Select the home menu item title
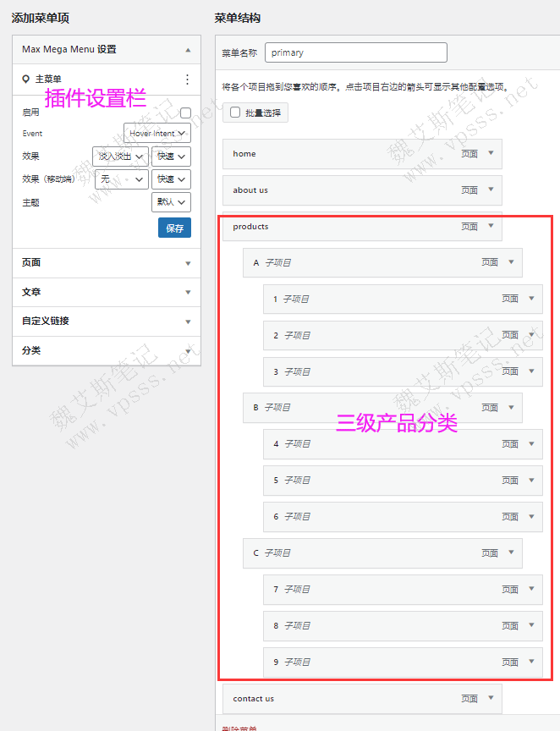Viewport: 560px width, 731px height. pyautogui.click(x=244, y=154)
